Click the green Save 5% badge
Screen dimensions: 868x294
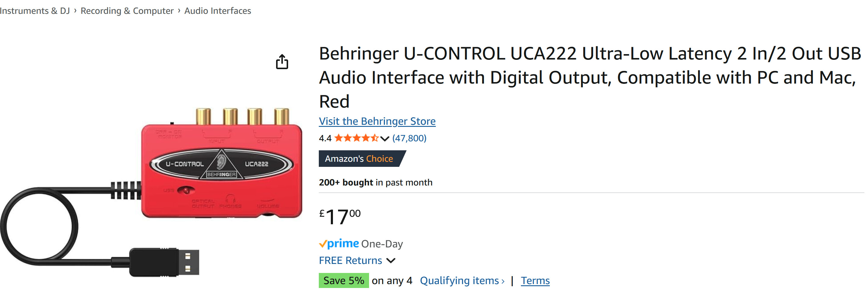(x=343, y=280)
